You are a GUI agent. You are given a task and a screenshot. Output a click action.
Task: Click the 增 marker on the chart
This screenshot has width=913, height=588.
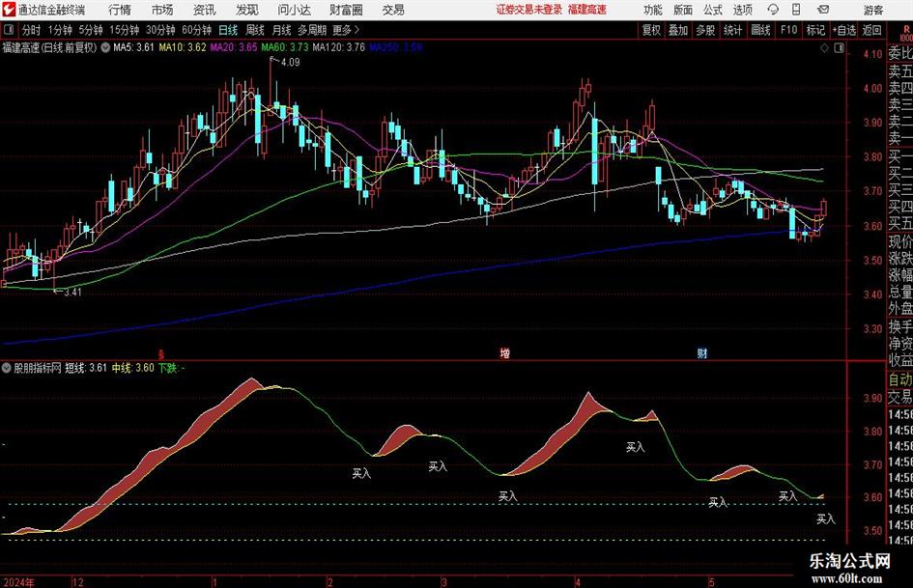(x=505, y=352)
